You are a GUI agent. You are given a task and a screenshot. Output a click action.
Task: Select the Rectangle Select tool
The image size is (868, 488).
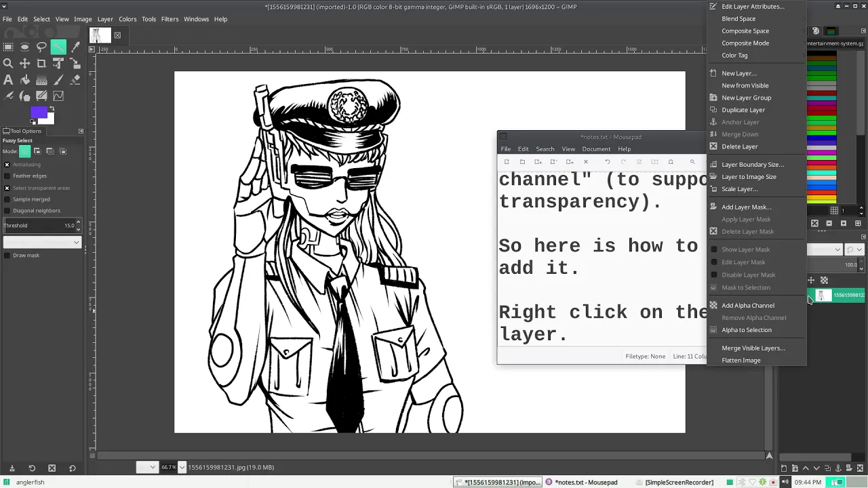[8, 47]
